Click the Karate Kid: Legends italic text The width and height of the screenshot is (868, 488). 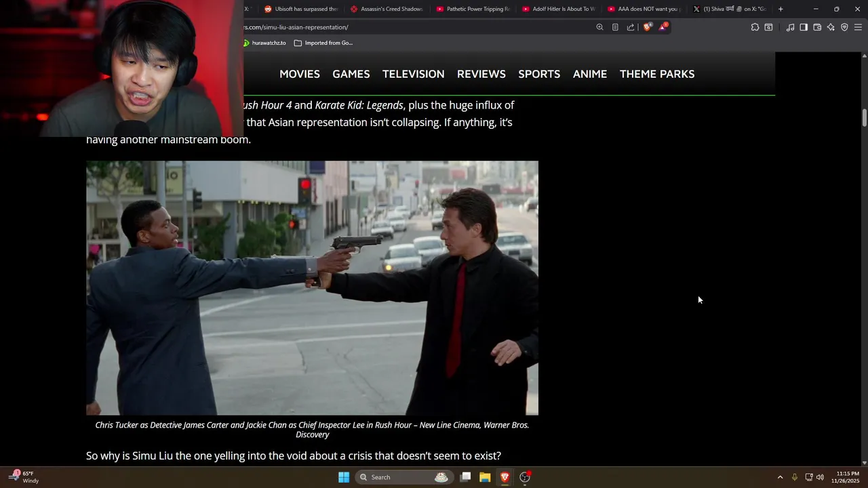(359, 105)
